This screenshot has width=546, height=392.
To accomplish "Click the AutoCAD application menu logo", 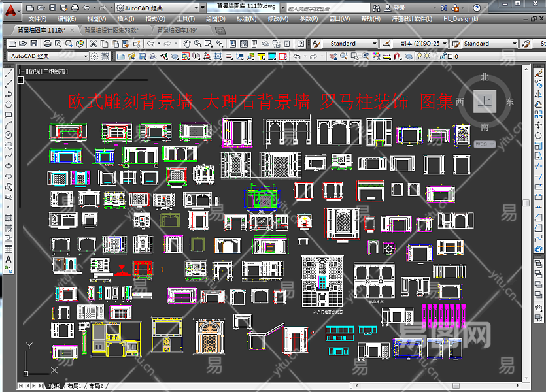I will 9,9.
